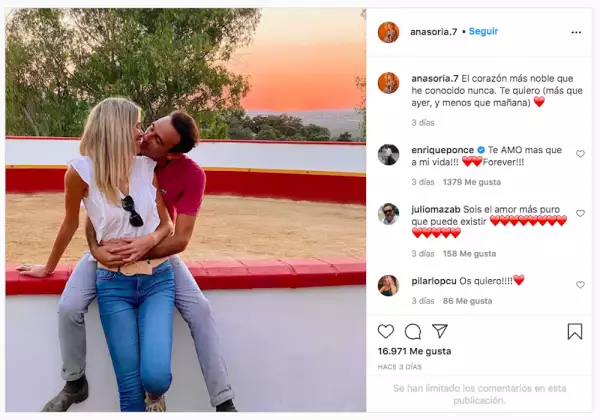Like the post with heart icon

(x=386, y=331)
